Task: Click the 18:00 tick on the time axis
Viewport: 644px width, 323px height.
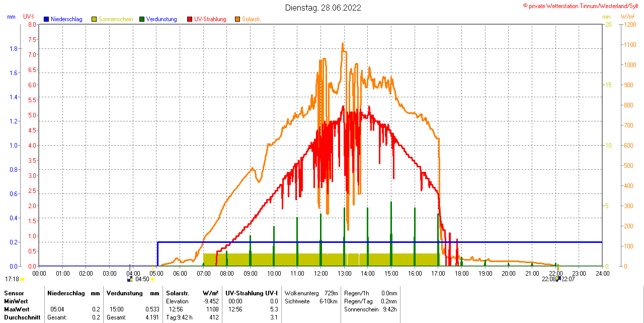Action: pyautogui.click(x=461, y=273)
